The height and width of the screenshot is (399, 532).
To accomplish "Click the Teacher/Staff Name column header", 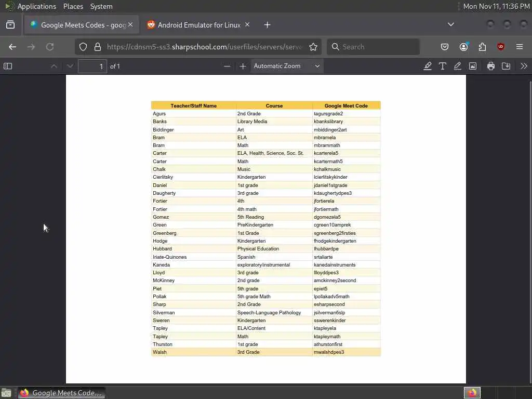I will (193, 106).
